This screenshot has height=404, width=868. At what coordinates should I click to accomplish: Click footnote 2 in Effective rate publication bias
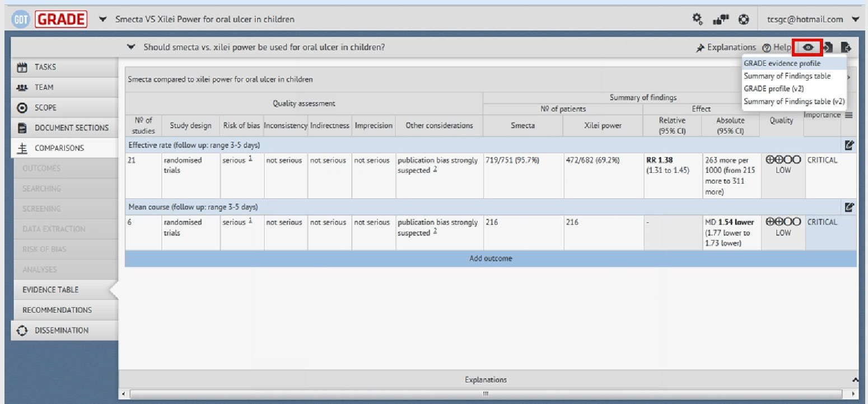pos(435,169)
